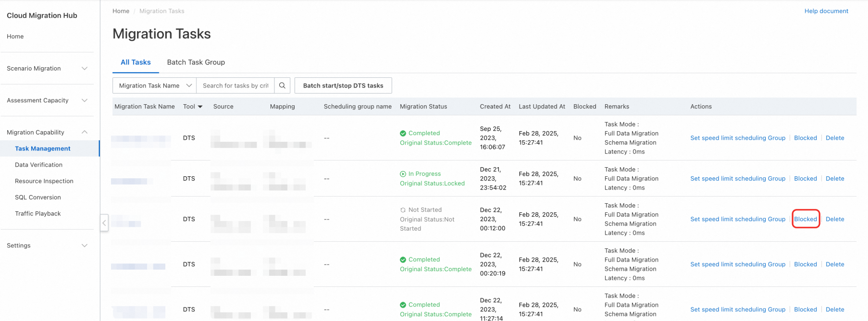The height and width of the screenshot is (321, 868).
Task: Collapse the sidebar with the arrow handle
Action: [x=104, y=222]
